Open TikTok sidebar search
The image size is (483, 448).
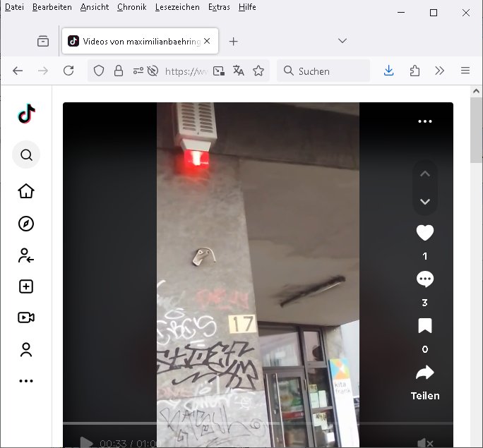click(x=26, y=155)
